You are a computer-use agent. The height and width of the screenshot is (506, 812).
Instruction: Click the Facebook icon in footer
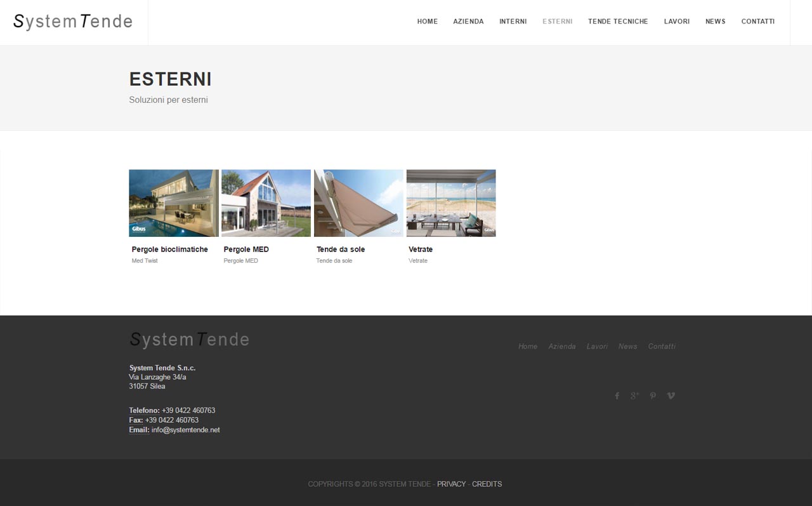tap(617, 396)
